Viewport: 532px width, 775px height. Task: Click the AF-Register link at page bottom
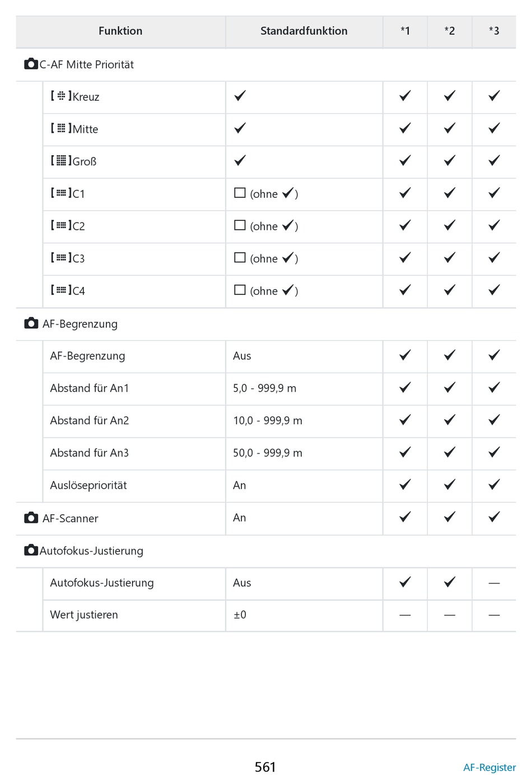pyautogui.click(x=489, y=767)
